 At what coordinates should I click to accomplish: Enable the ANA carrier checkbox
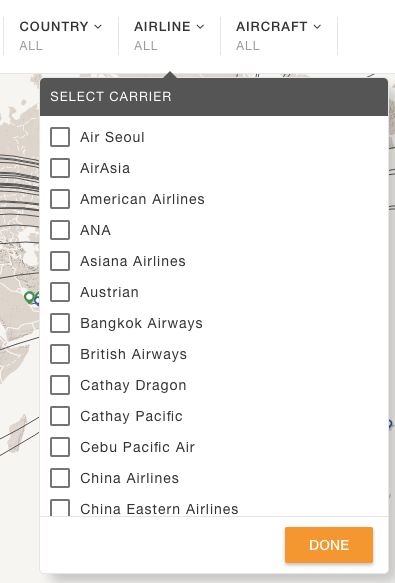(x=60, y=230)
